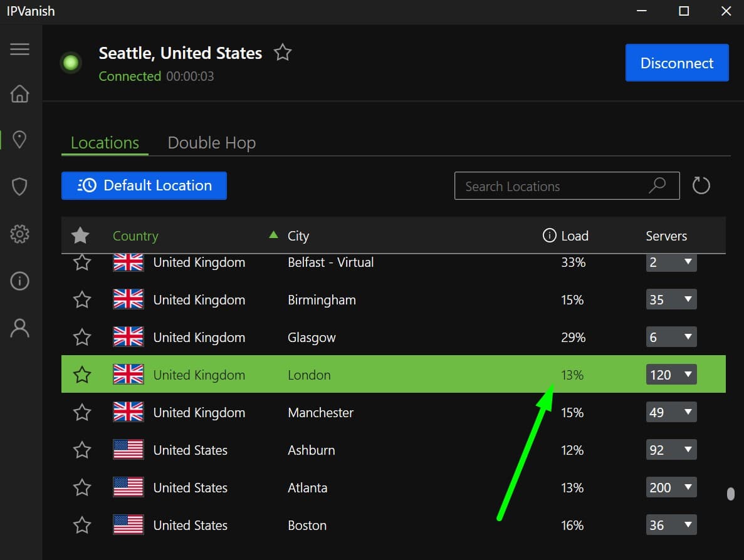Click the US flag in the Atlanta row

[128, 487]
